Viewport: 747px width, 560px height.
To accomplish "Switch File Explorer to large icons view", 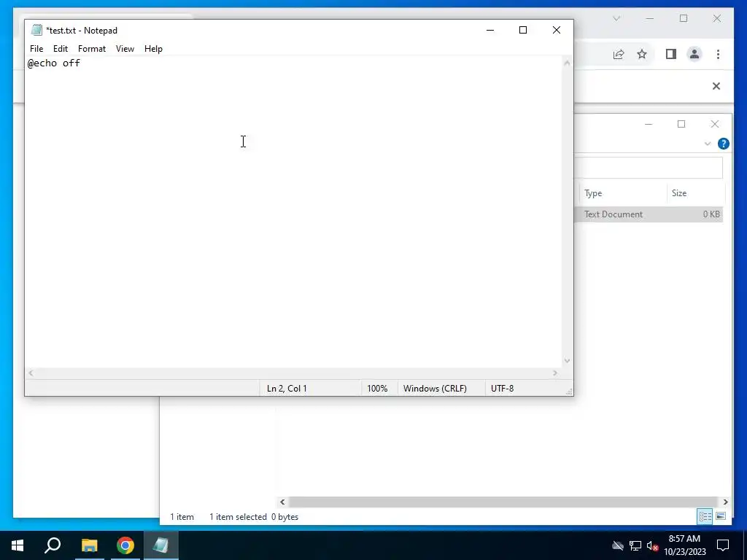I will (x=721, y=516).
